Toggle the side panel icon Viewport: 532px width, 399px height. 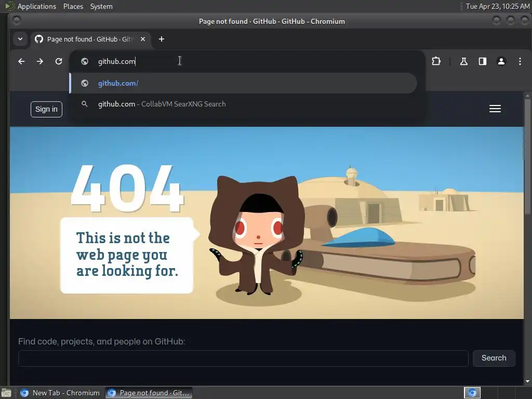[x=483, y=61]
